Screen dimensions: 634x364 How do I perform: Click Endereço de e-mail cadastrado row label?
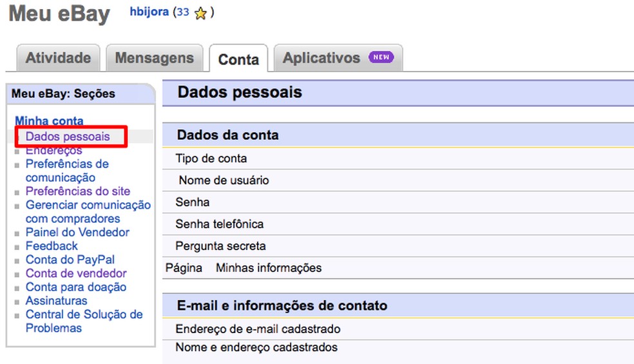pos(258,329)
